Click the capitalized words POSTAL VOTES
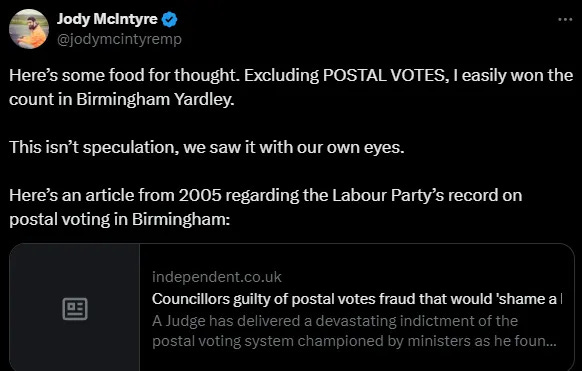 click(384, 75)
